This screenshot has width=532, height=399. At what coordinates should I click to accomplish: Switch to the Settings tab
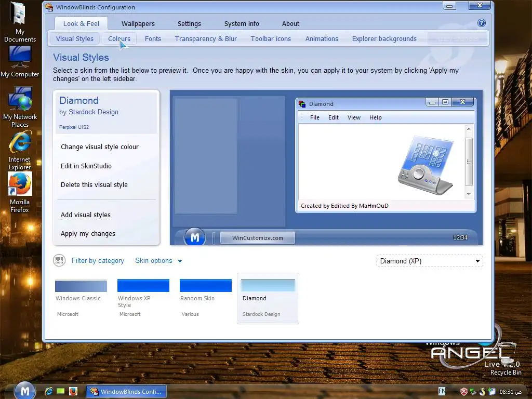(x=189, y=24)
